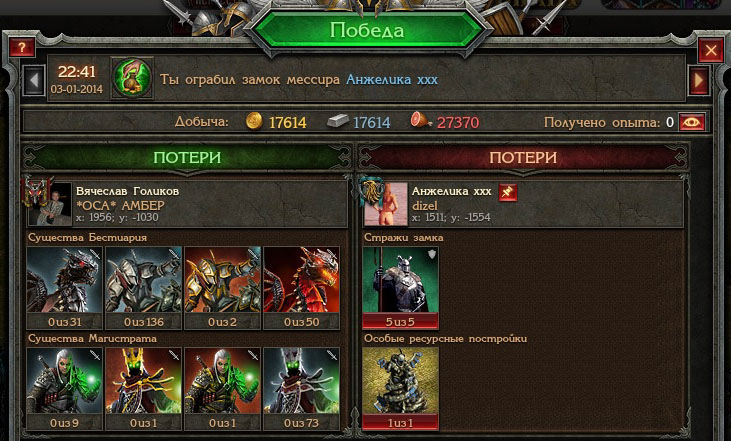Select red dragon unit showing 0 из 50
Image resolution: width=731 pixels, height=441 pixels.
coord(302,288)
